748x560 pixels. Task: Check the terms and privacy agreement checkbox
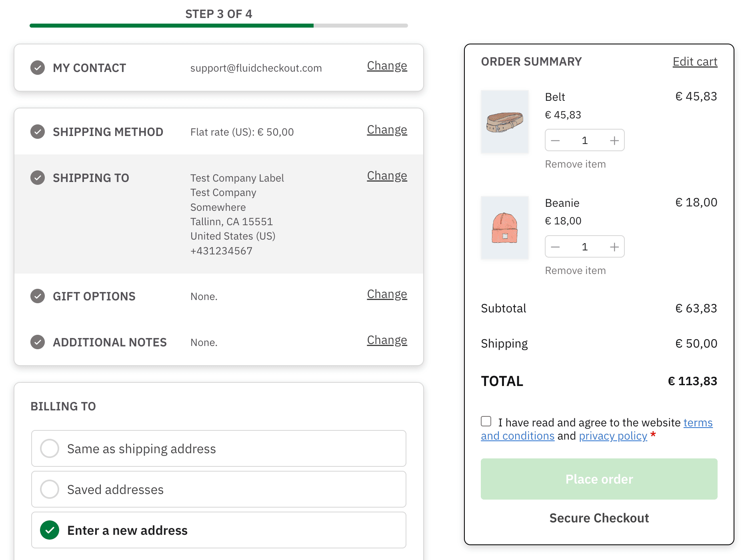(x=486, y=421)
